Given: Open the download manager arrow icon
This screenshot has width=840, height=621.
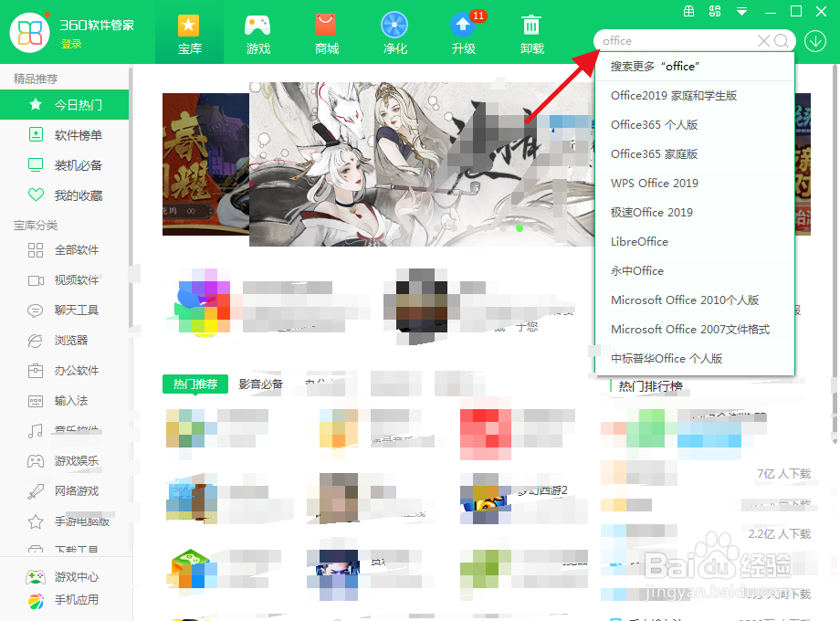Looking at the screenshot, I should click(x=814, y=41).
